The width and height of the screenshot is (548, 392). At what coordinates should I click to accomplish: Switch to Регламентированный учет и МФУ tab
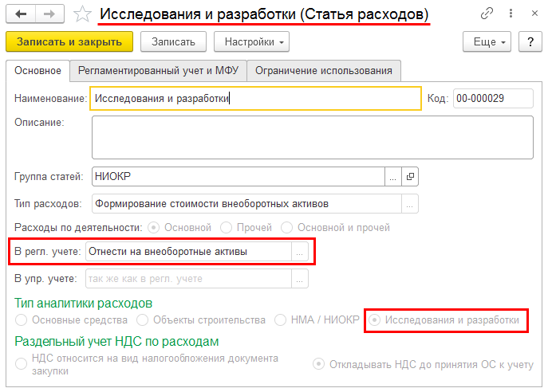point(158,71)
